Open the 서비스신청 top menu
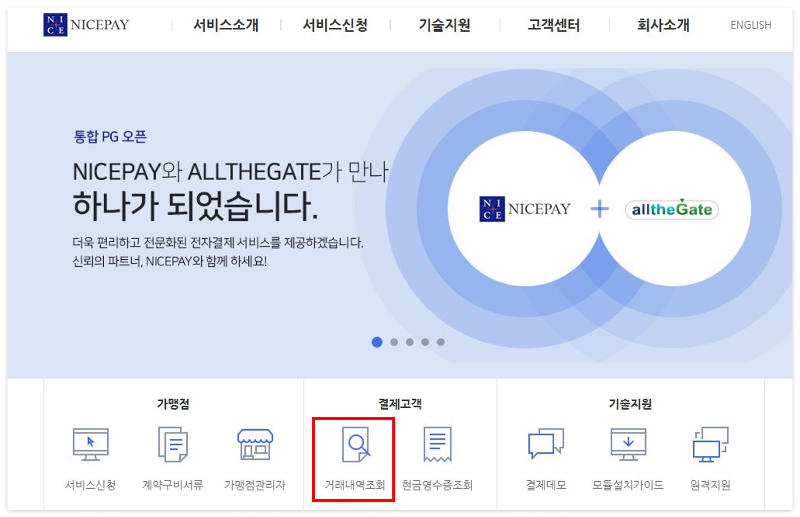This screenshot has height=517, width=800. tap(335, 24)
